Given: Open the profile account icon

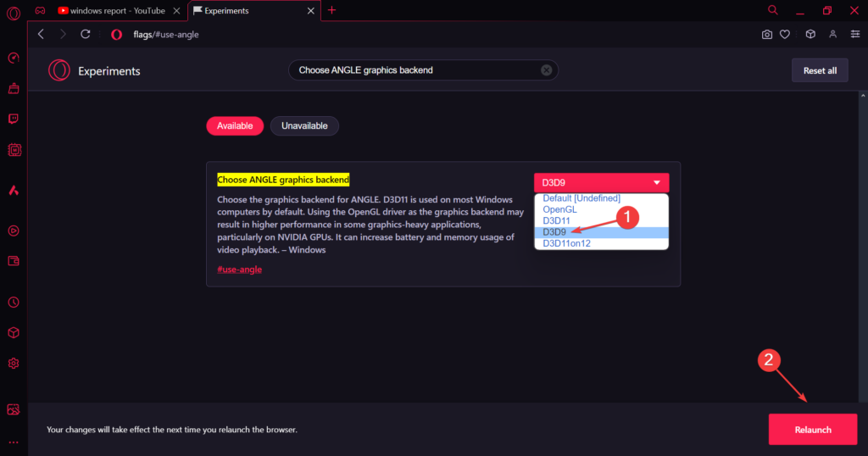Looking at the screenshot, I should coord(832,34).
